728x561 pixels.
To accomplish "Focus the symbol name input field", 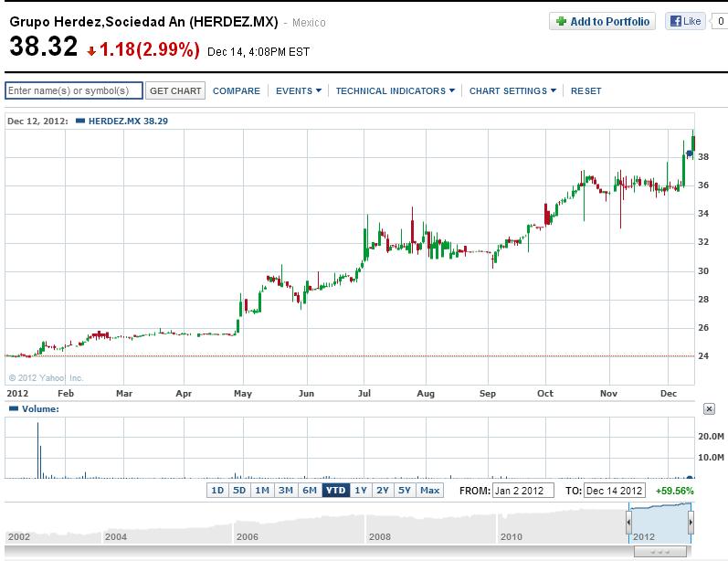I will (74, 90).
